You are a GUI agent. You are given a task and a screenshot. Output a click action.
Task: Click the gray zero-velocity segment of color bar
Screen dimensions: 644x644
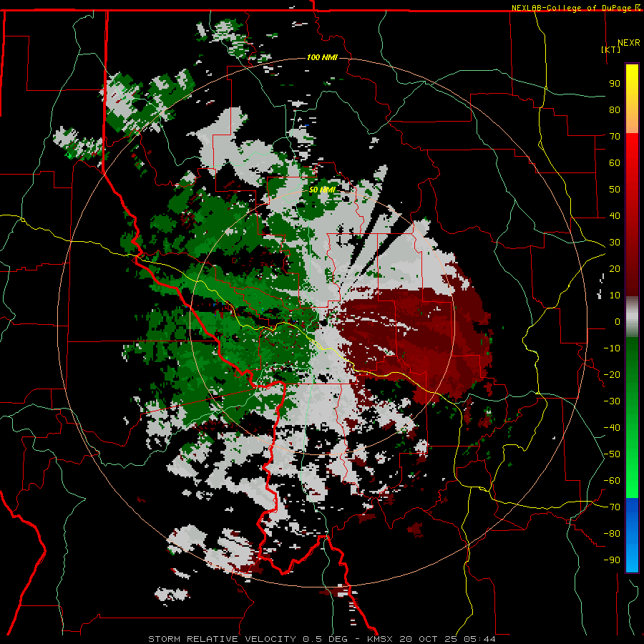click(x=632, y=317)
